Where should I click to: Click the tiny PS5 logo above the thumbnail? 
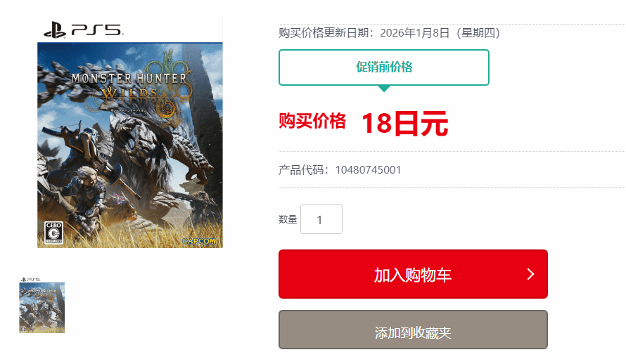tap(30, 280)
